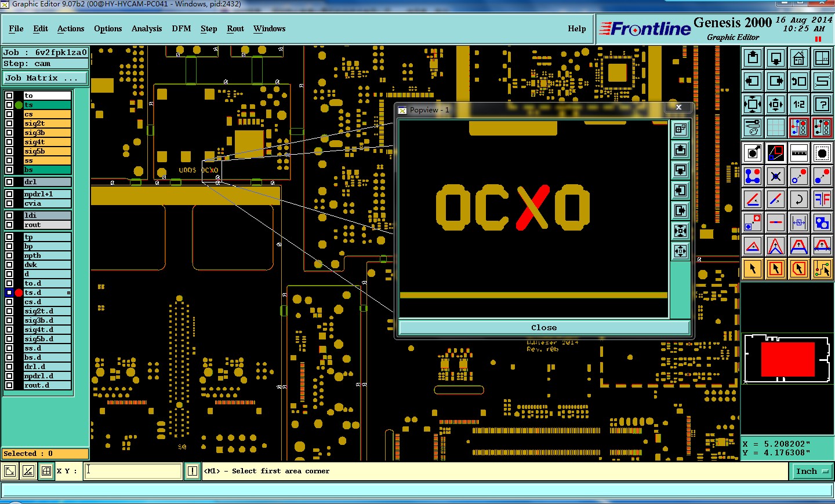Select the drl.d layer row
The height and width of the screenshot is (504, 835).
pyautogui.click(x=47, y=367)
